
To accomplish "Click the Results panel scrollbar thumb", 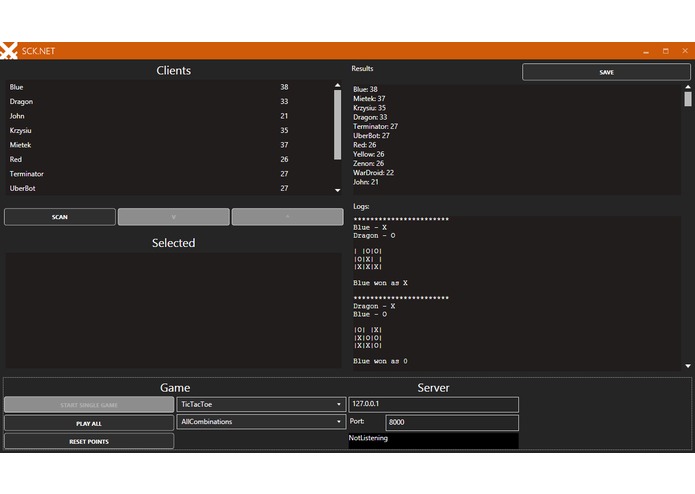I will (688, 99).
